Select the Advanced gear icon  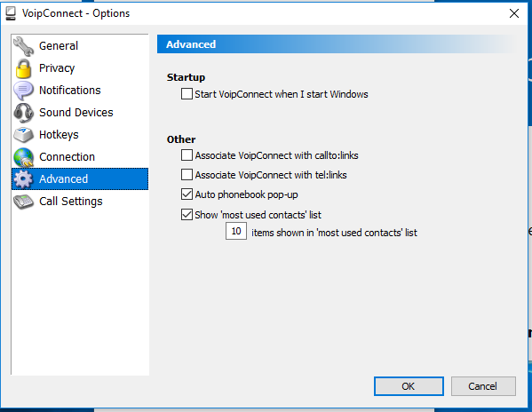pos(23,179)
